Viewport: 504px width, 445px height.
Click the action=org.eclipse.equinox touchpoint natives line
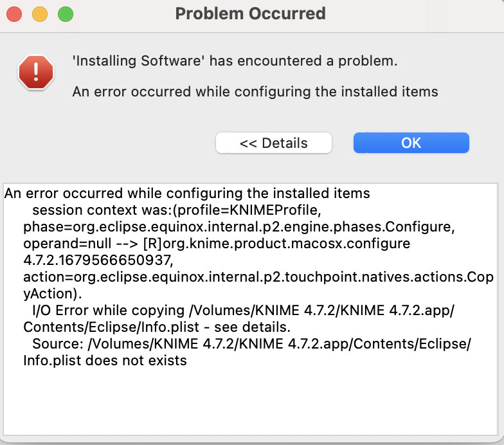point(258,277)
